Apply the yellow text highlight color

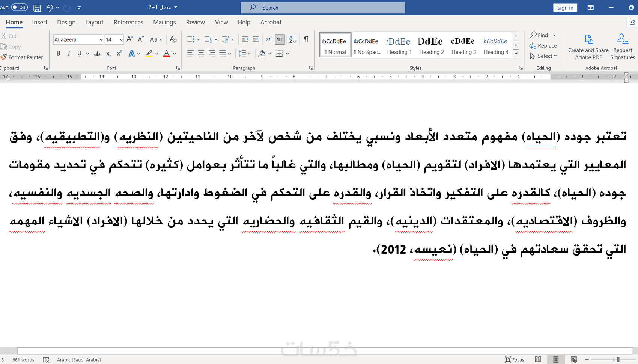coord(149,54)
